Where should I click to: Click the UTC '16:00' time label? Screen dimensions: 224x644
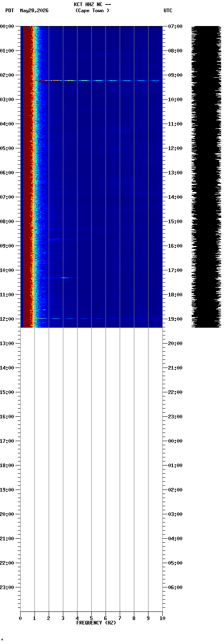pos(175,246)
